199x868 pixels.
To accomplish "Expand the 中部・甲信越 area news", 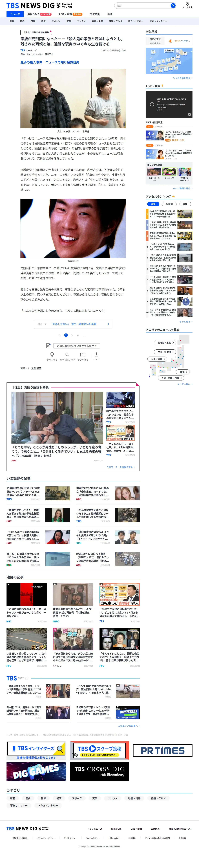I will [x=165, y=352].
